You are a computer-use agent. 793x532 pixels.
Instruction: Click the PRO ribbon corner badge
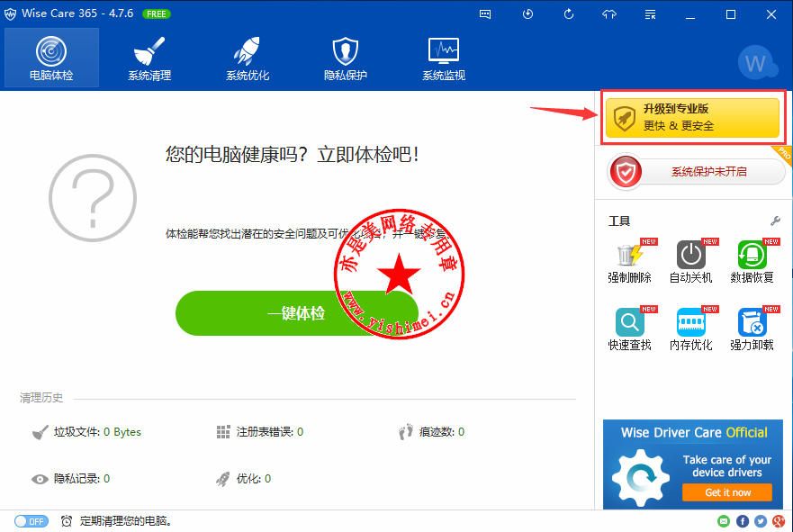(781, 155)
